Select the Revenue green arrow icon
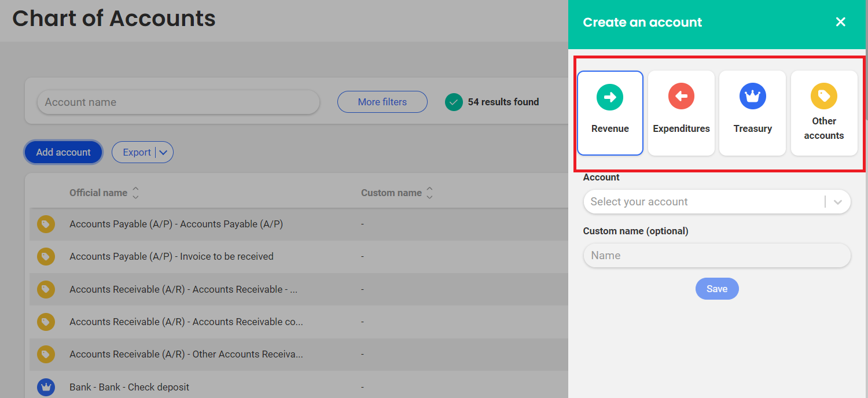868x398 pixels. [610, 97]
